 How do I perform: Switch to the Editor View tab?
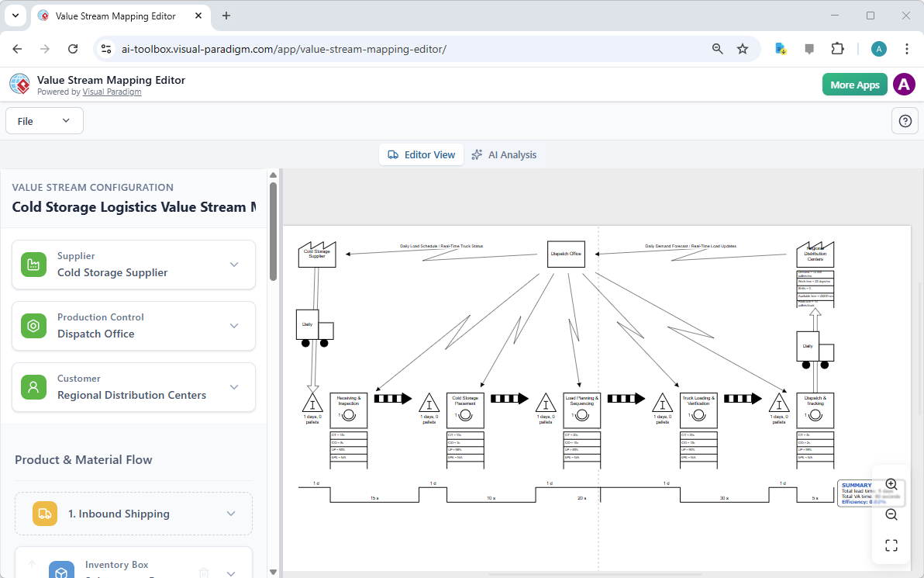tap(421, 154)
